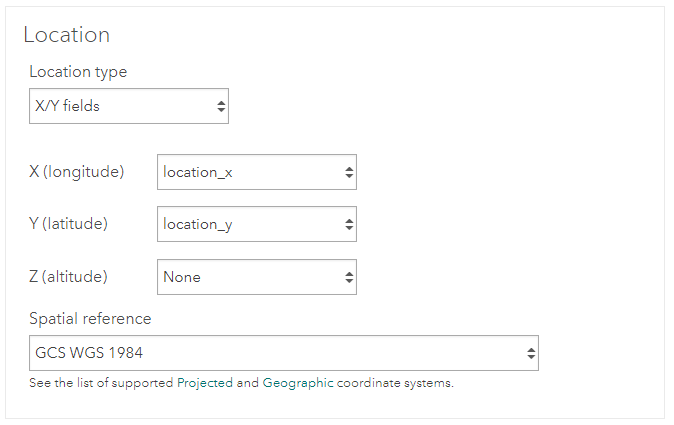674x425 pixels.
Task: Click the arrows icon of GCS WGS 1984
Action: [531, 353]
